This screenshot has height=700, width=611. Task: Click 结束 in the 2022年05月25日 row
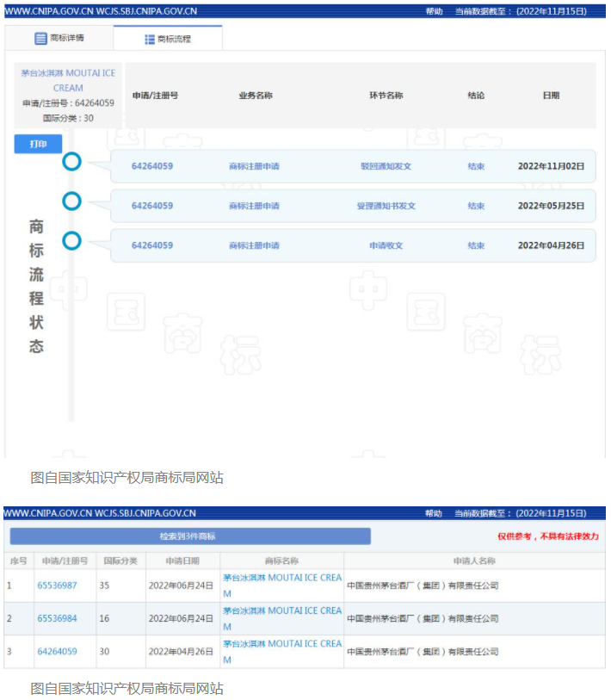(476, 206)
